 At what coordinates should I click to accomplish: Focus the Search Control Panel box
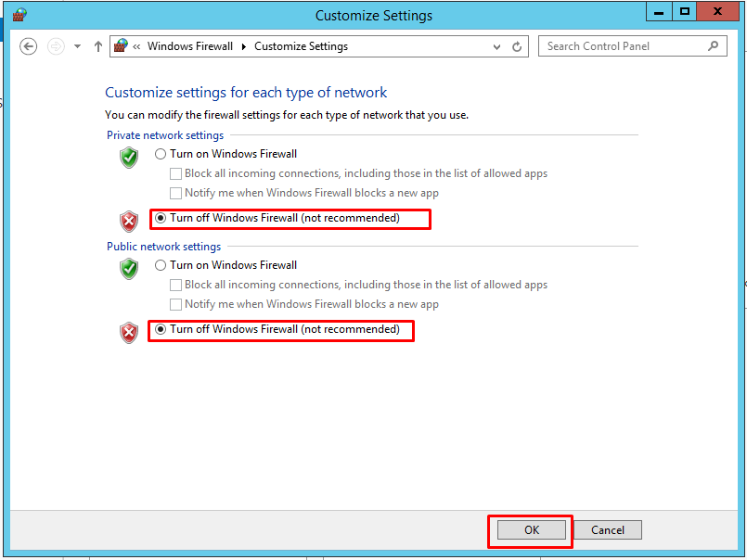pyautogui.click(x=633, y=46)
